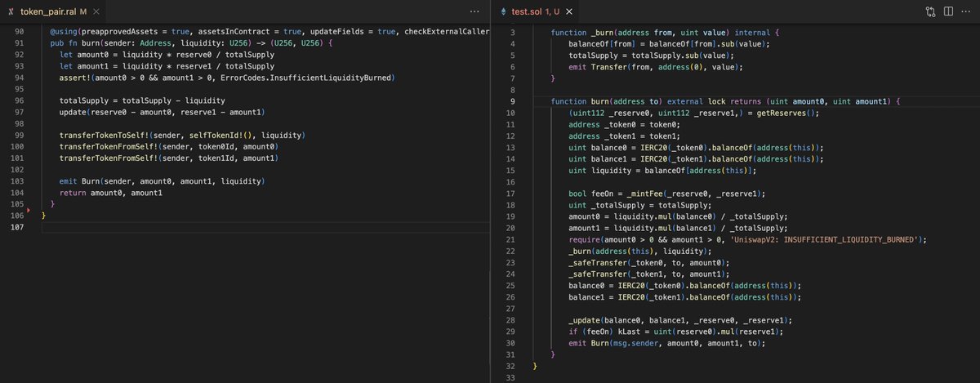Click 'function burn(address to) external lock' line
The width and height of the screenshot is (980, 383).
tap(724, 100)
